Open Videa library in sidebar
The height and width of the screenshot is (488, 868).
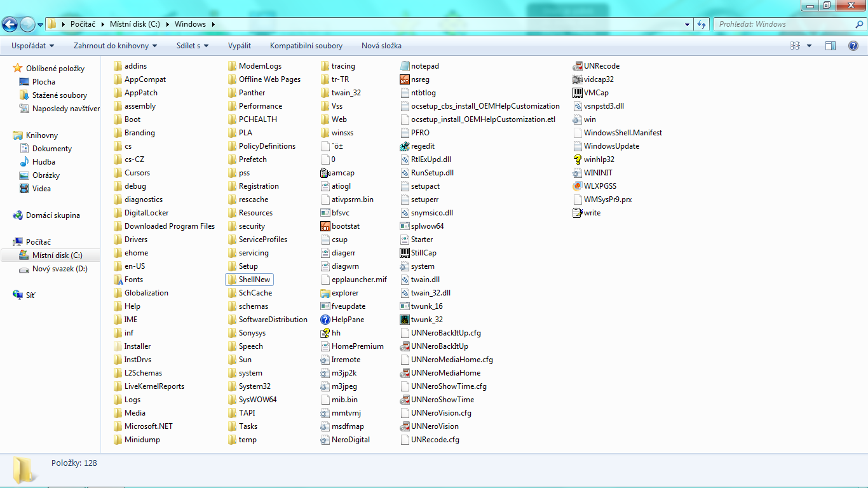click(42, 189)
